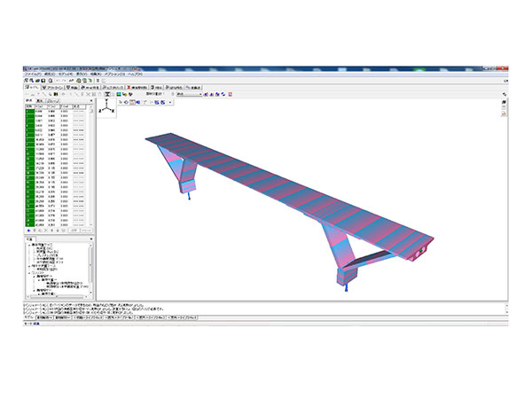Open the arrow at the viewport toolbar's end
The width and height of the screenshot is (532, 399).
169,103
